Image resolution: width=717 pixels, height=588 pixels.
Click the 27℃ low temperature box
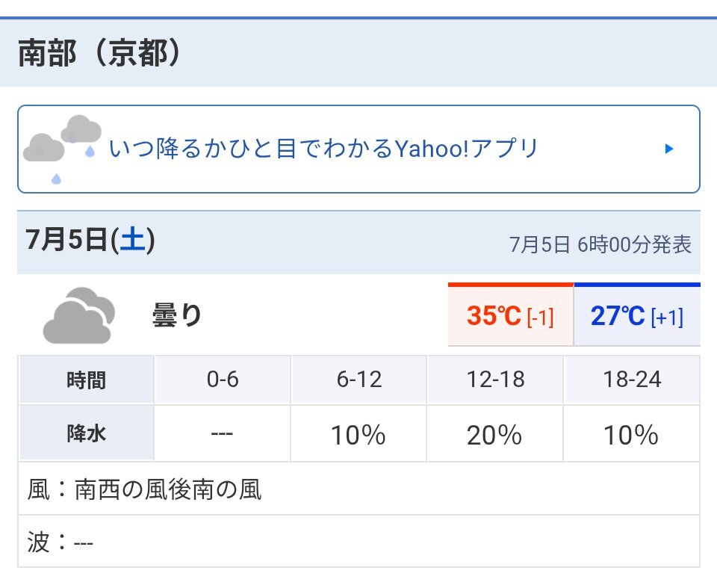(637, 315)
